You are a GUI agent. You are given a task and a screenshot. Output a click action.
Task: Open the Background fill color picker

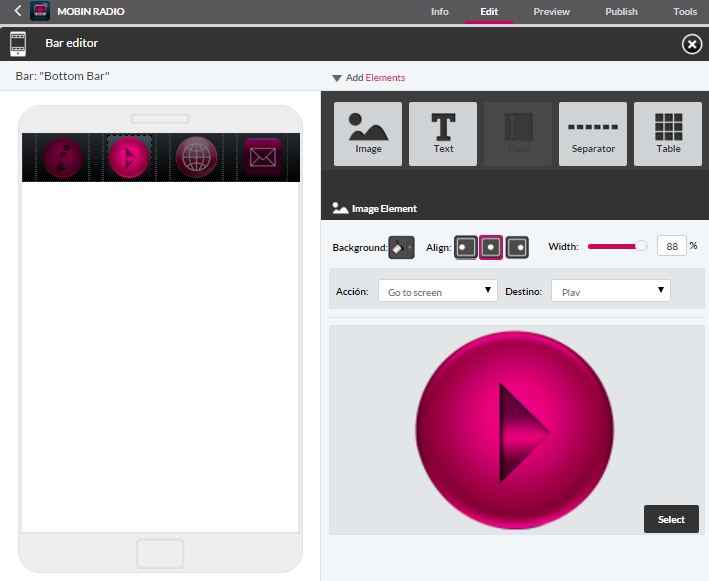(401, 247)
